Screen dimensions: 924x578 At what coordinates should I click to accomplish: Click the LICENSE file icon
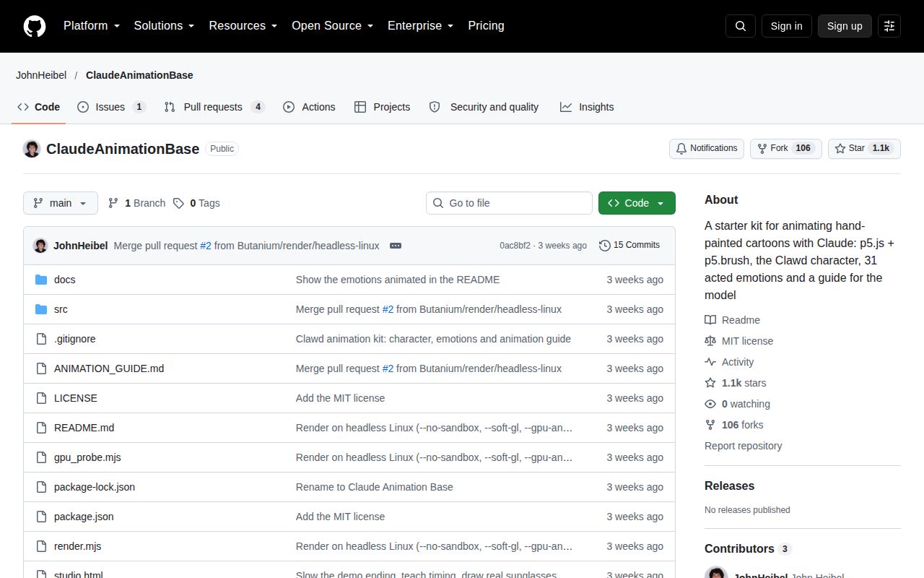pos(41,398)
